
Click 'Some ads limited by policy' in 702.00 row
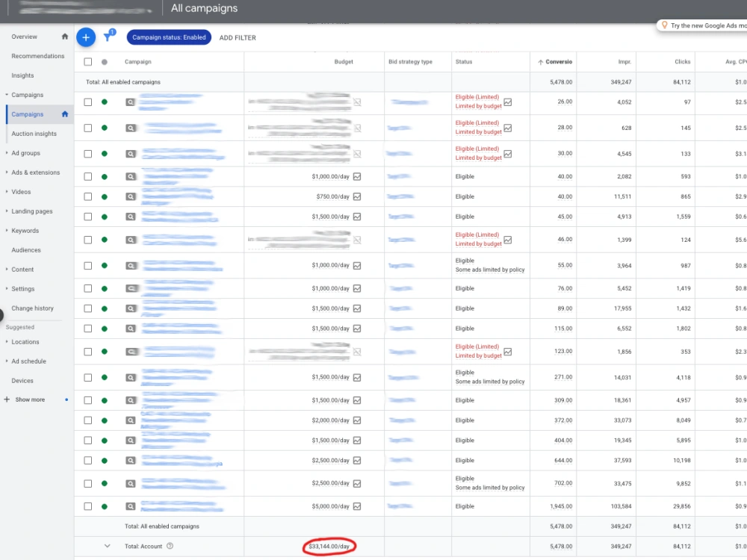(490, 488)
